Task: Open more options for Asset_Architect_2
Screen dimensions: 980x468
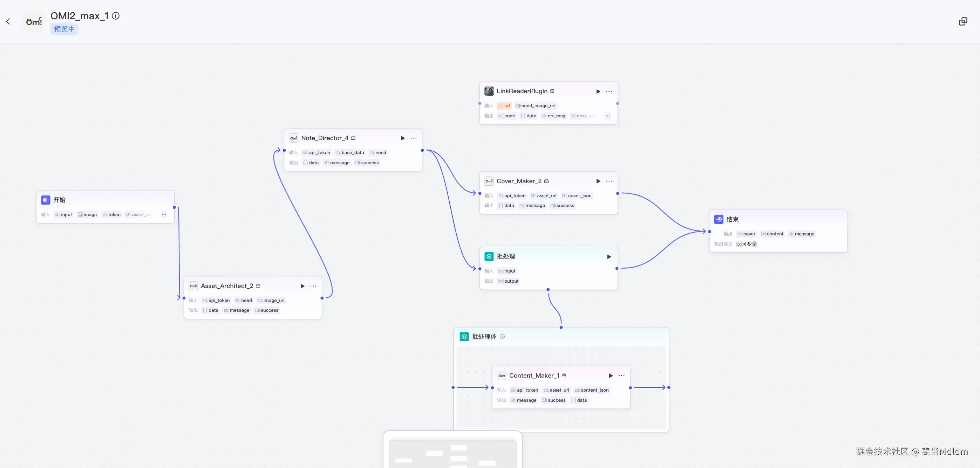Action: click(313, 286)
